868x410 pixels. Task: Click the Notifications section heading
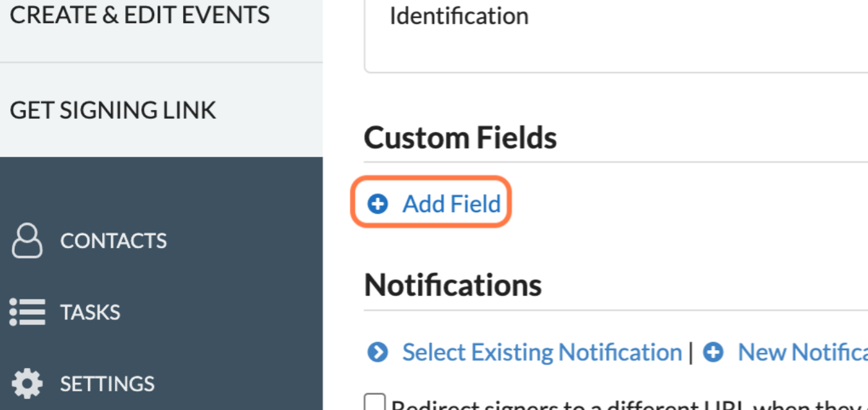tap(453, 285)
